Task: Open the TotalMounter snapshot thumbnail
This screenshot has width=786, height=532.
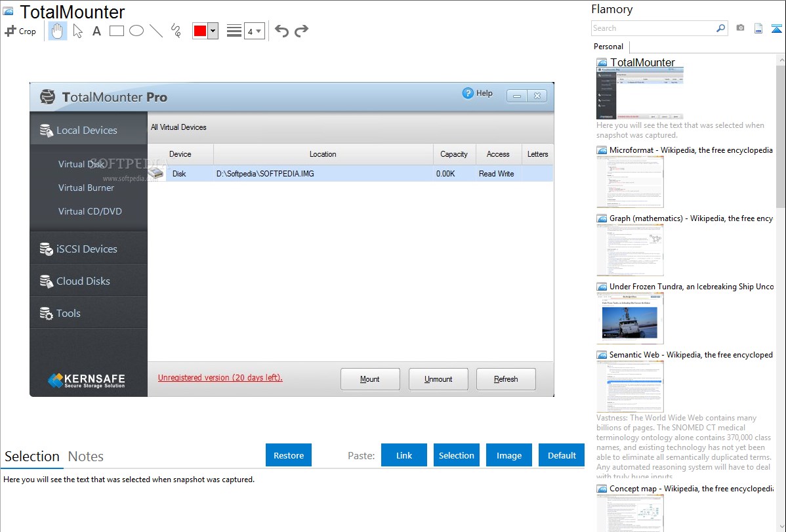Action: pyautogui.click(x=640, y=93)
